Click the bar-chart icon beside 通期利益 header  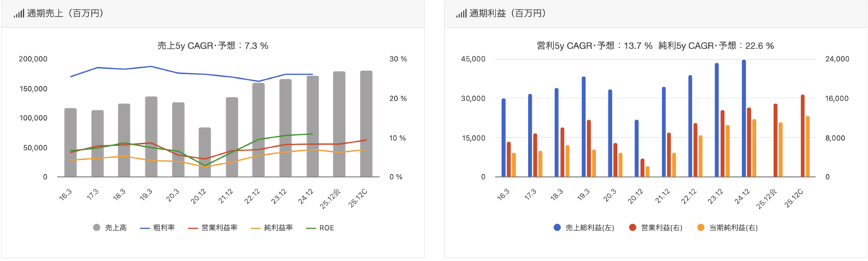point(461,14)
